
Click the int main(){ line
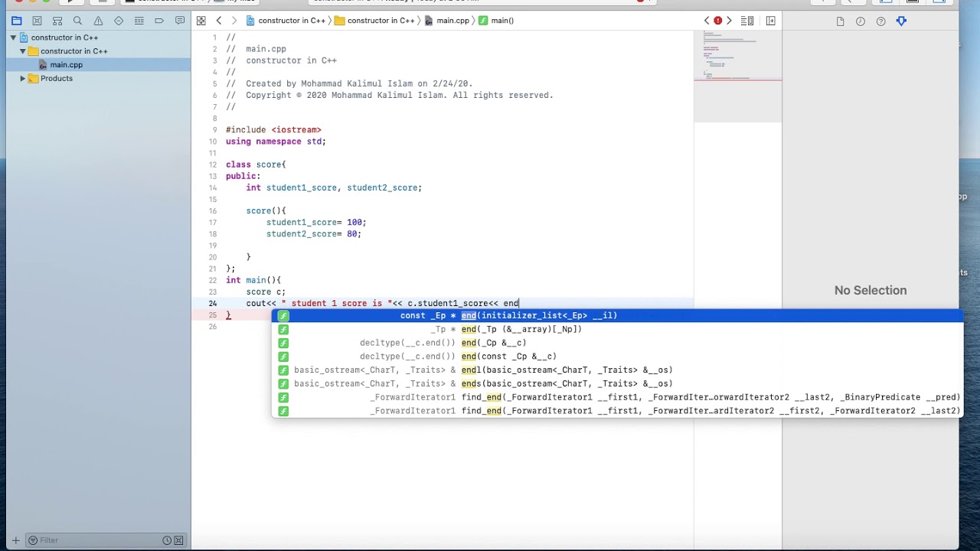click(x=253, y=281)
